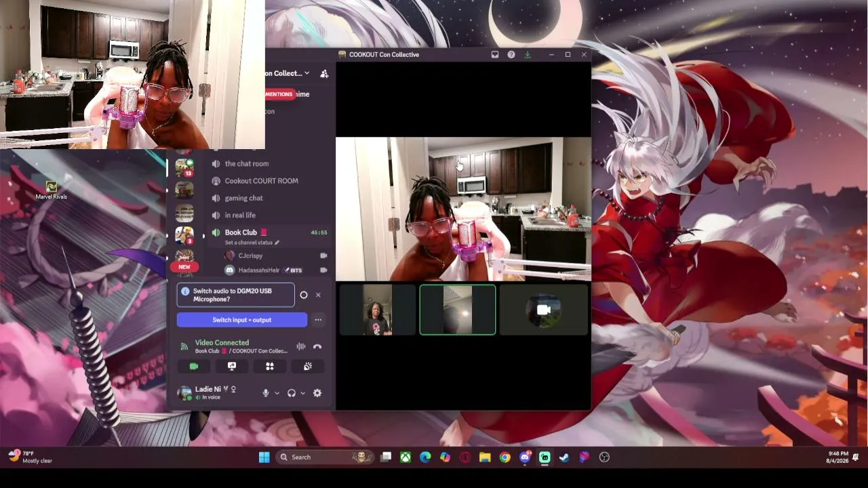Join 'the chat room' voice channel

point(247,163)
